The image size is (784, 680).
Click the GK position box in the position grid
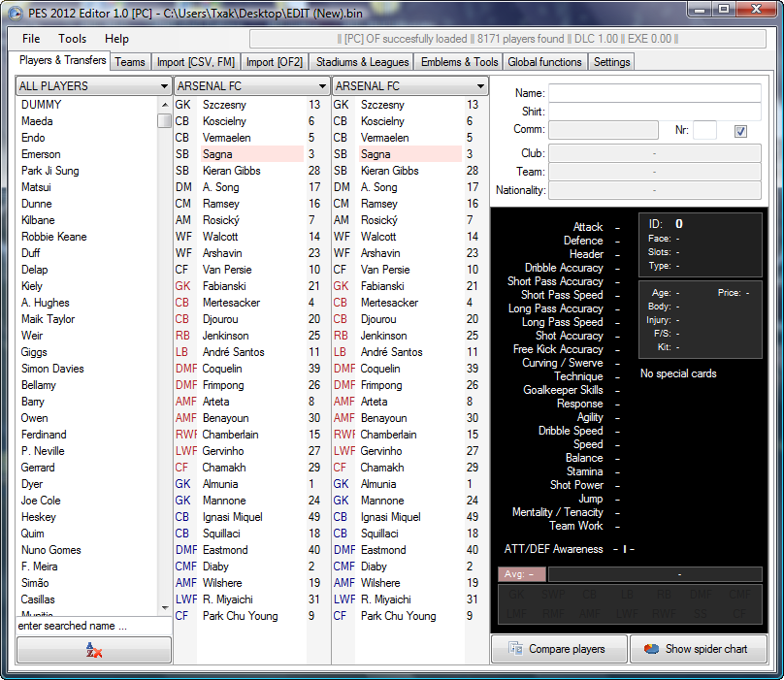(x=516, y=595)
